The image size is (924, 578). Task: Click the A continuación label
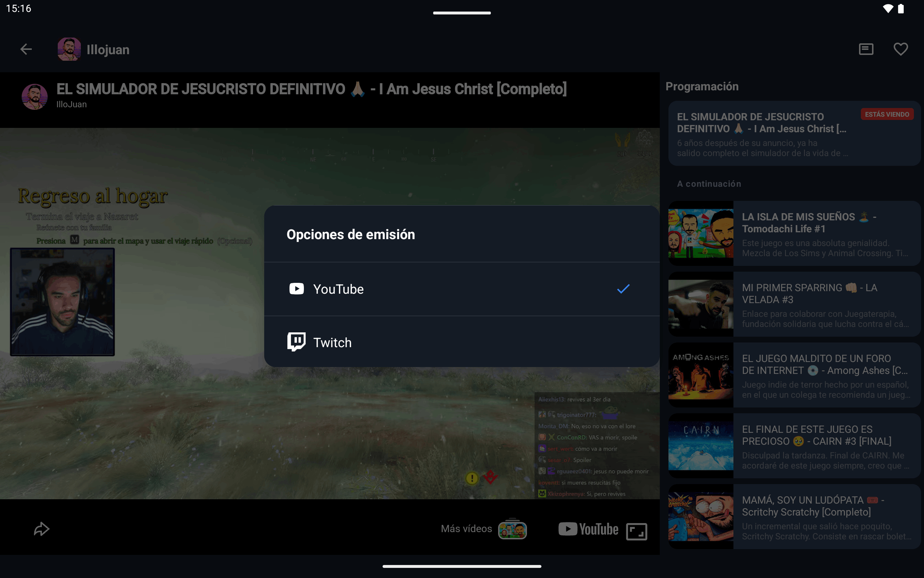click(709, 184)
